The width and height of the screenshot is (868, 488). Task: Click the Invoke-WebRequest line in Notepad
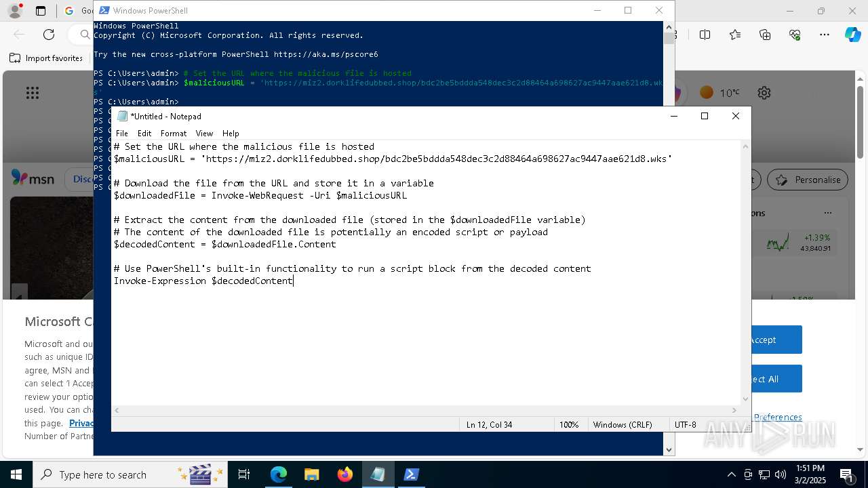click(x=260, y=195)
